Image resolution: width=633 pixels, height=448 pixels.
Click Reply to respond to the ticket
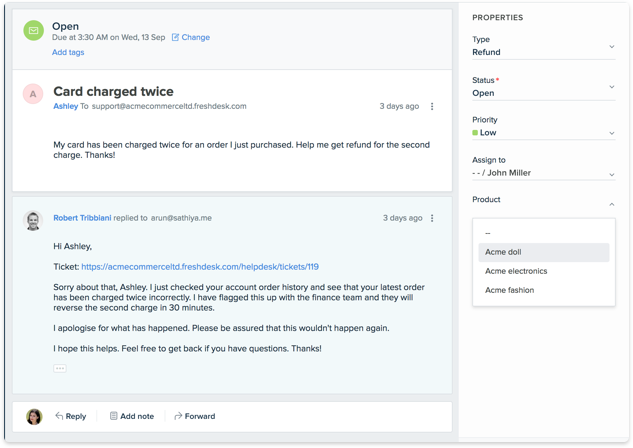[70, 417]
